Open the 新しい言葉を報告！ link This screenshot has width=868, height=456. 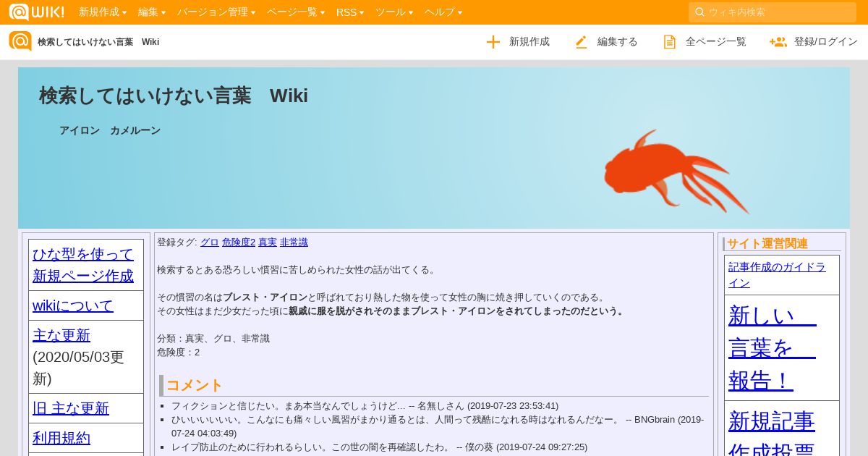(x=772, y=348)
